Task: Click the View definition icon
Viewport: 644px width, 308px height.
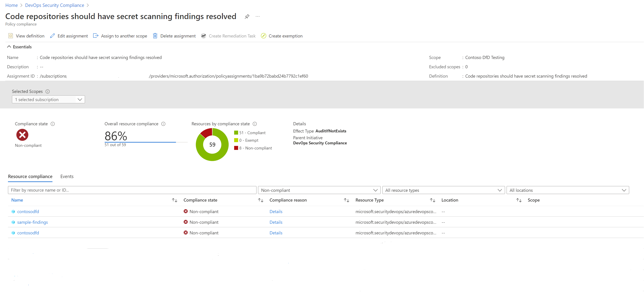Action: (x=10, y=36)
